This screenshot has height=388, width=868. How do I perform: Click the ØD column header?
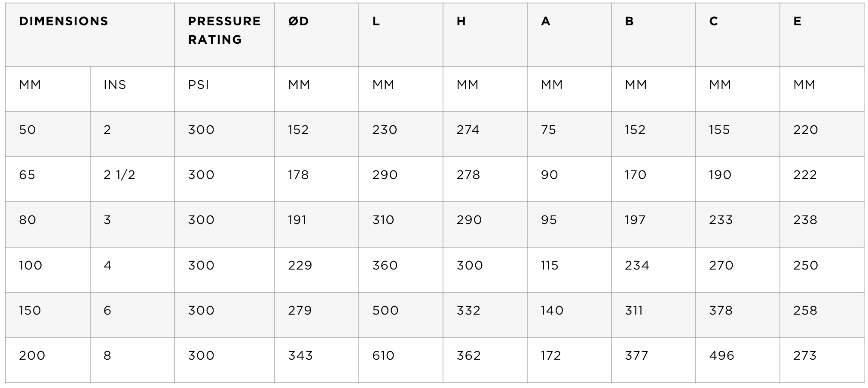click(x=316, y=35)
